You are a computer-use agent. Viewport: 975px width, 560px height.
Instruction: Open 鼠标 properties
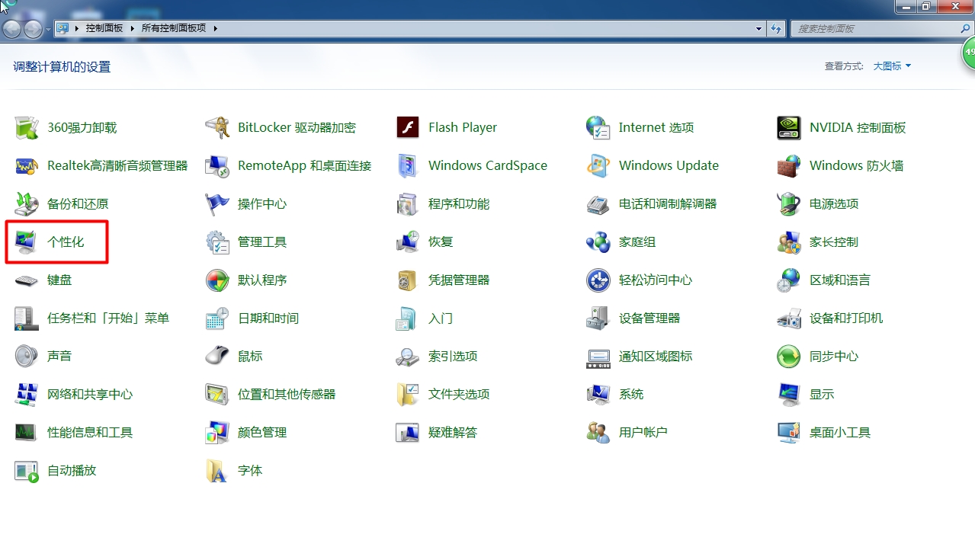[x=250, y=356]
